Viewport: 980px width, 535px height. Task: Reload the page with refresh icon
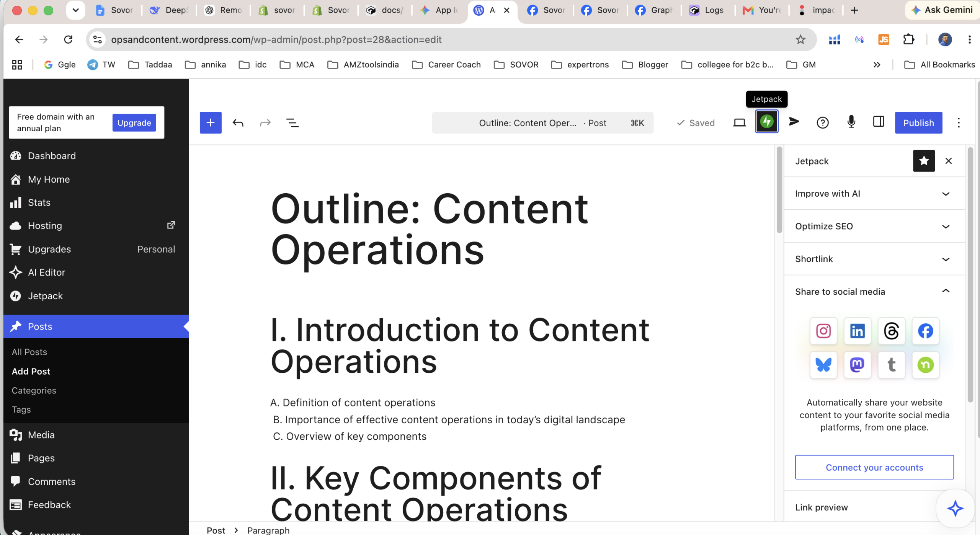pos(68,39)
